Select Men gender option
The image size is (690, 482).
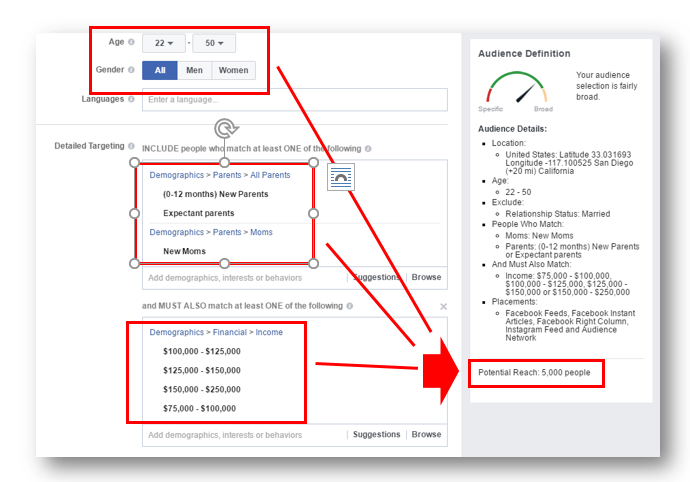tap(195, 70)
